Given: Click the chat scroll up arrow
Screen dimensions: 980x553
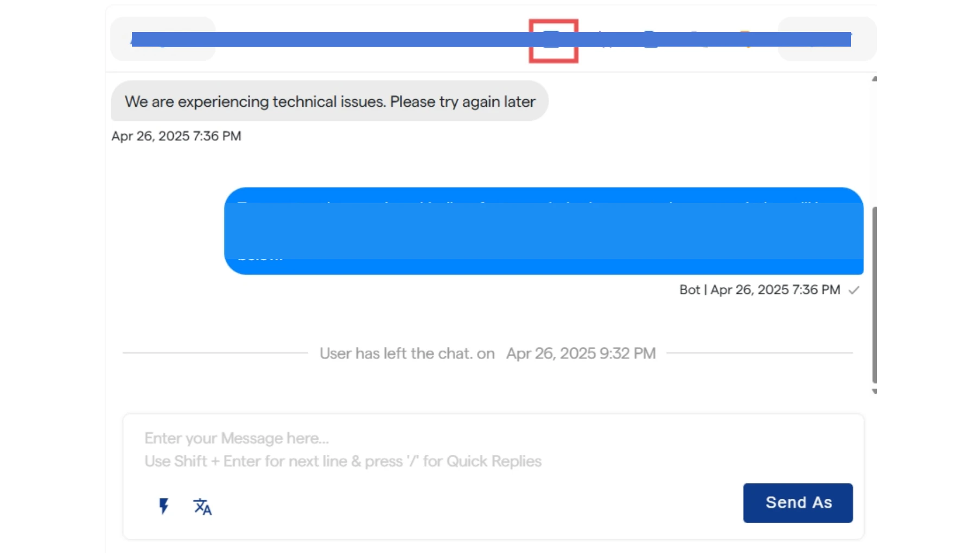Looking at the screenshot, I should (874, 79).
